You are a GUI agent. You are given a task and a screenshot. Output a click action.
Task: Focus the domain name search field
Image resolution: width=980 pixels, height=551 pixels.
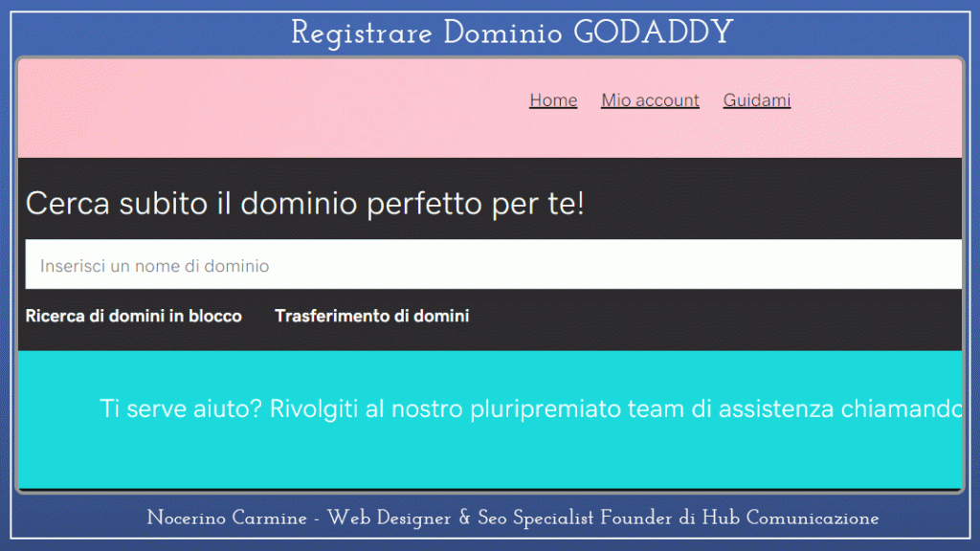click(x=493, y=264)
